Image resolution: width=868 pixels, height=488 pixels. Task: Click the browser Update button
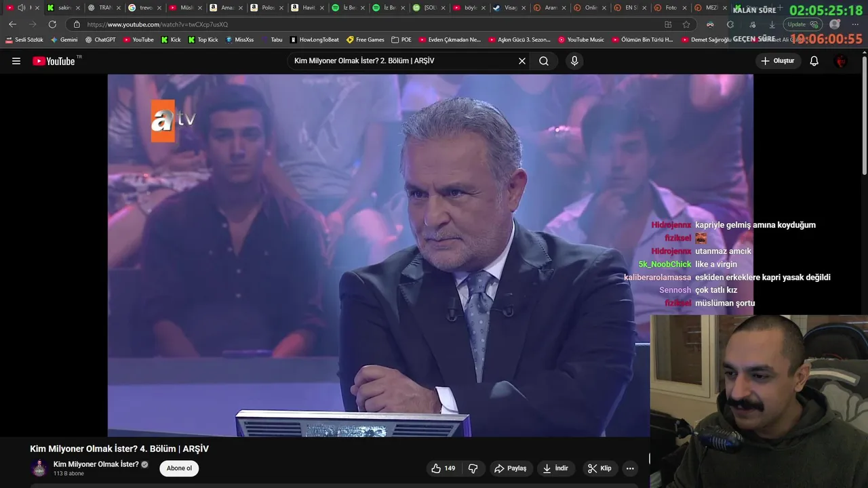tap(803, 24)
